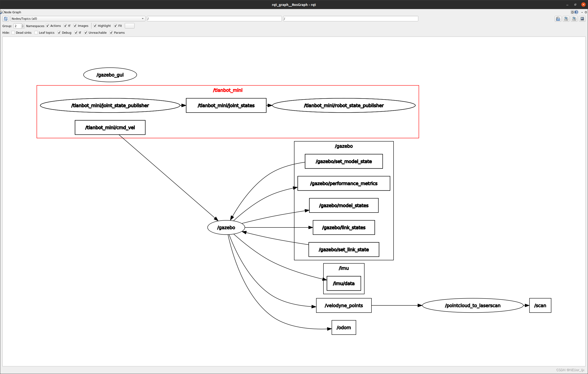Uncheck Hide Unreachable checkbox
This screenshot has width=588, height=374.
point(86,33)
